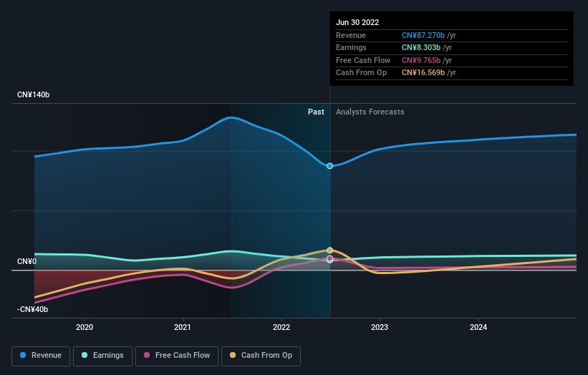Viewport: 588px width, 375px height.
Task: Click the CN¥140b y-axis label
Action: [x=34, y=94]
